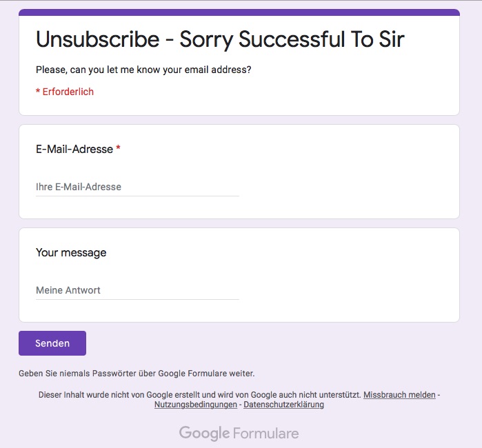
Task: Click the Your message question label
Action: point(71,252)
